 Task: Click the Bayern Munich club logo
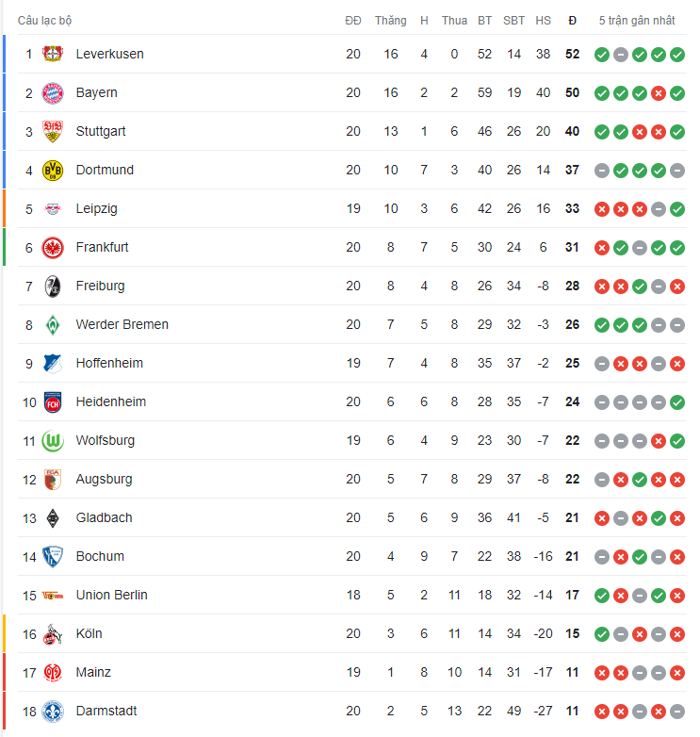pyautogui.click(x=53, y=93)
